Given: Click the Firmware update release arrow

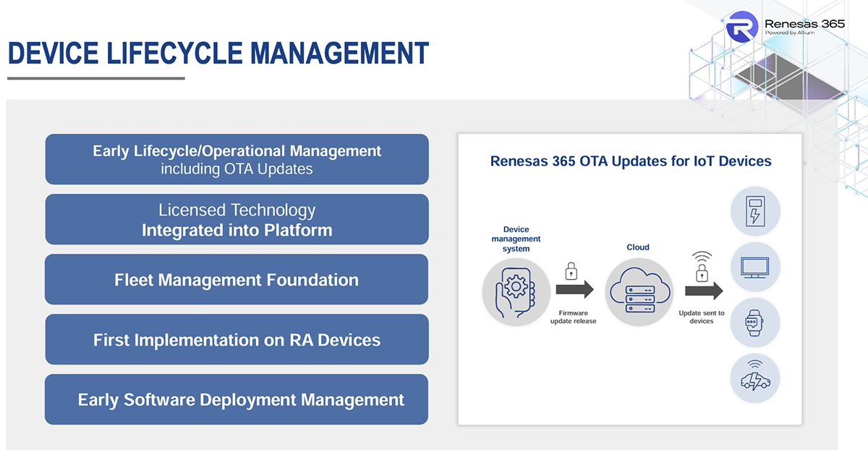Looking at the screenshot, I should tap(574, 290).
